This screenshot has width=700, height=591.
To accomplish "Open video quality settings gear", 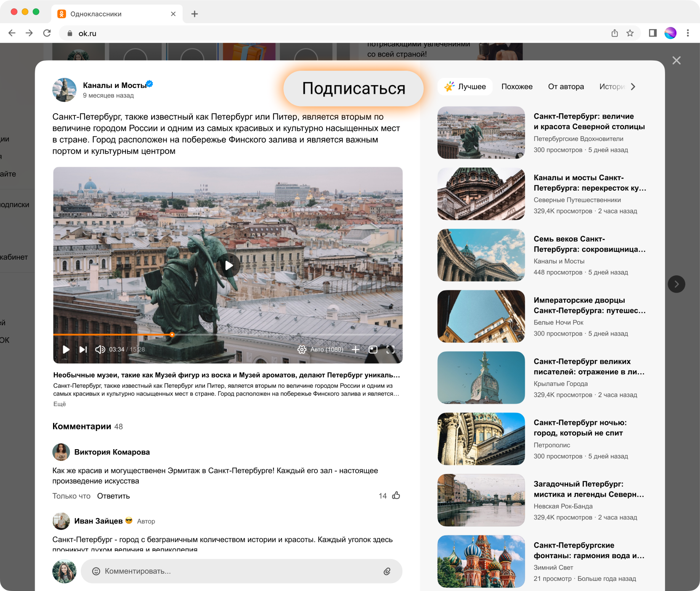I will (302, 349).
